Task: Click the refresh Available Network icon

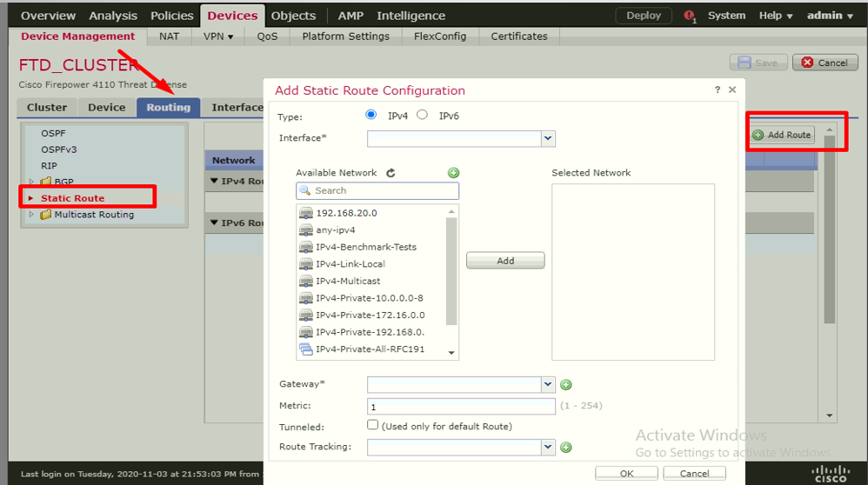Action: click(x=391, y=173)
